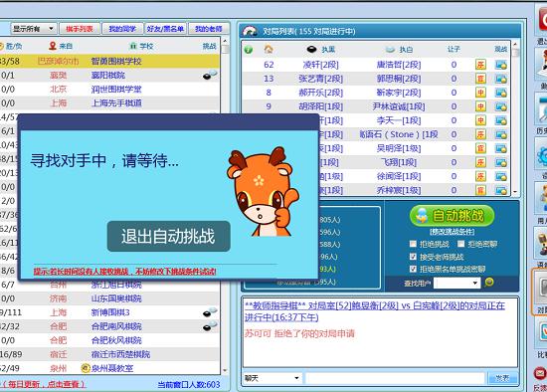Challenge the player from 新博围棋3
The height and width of the screenshot is (392, 547).
[210, 312]
